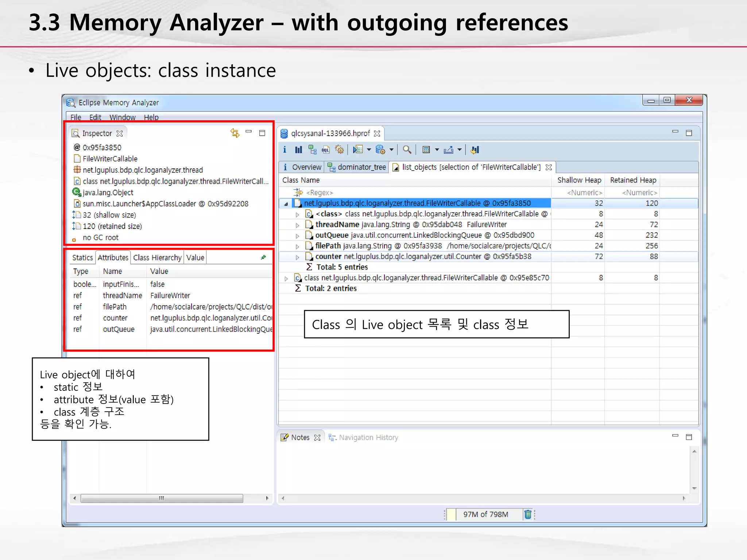Viewport: 747px width, 560px height.
Task: Open the dominator tree toolbar icon
Action: [312, 150]
